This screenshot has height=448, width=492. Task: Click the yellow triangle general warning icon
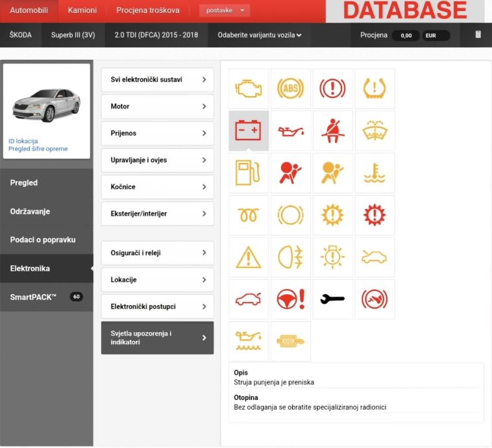[249, 257]
